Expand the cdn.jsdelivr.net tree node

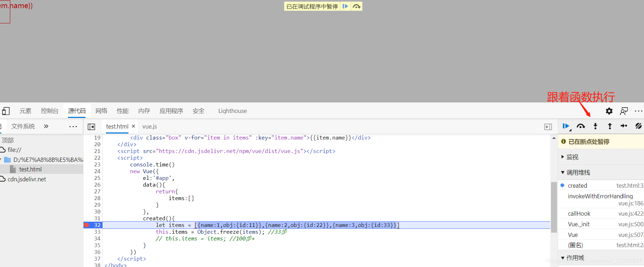click(x=41, y=179)
